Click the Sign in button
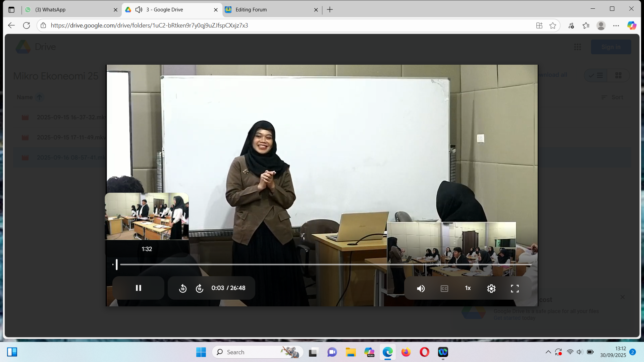This screenshot has height=362, width=644. [610, 47]
